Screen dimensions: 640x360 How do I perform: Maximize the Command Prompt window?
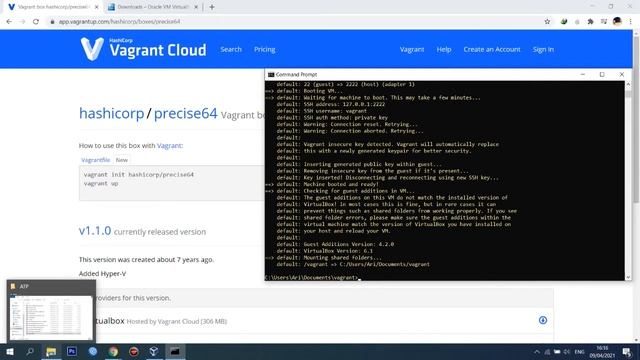tap(602, 75)
